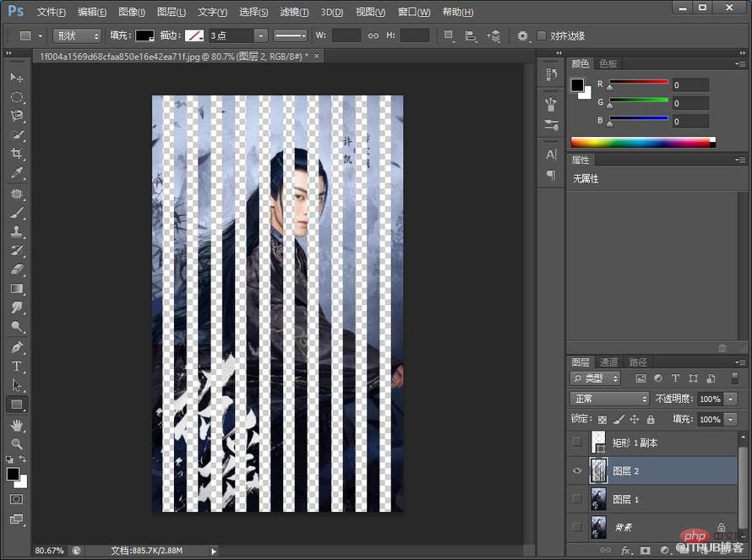Open the stroke width 3 点 dropdown
Viewport: 752px width, 560px height.
coord(261,35)
